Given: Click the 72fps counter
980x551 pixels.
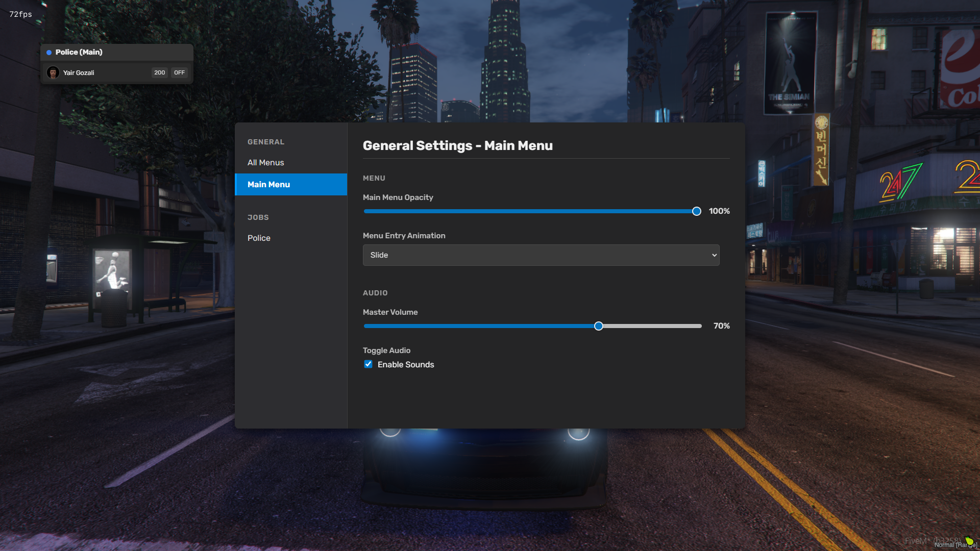Looking at the screenshot, I should (20, 14).
